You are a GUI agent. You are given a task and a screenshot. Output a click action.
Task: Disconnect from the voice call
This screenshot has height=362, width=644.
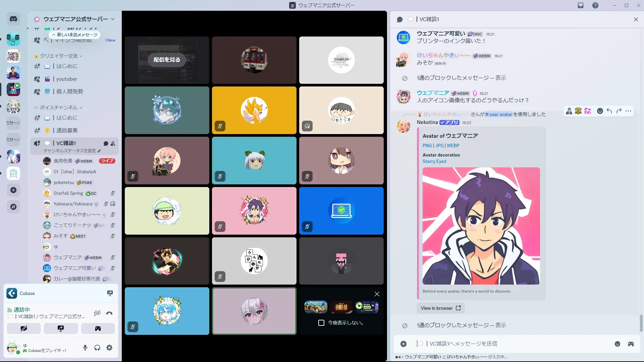coord(109,313)
